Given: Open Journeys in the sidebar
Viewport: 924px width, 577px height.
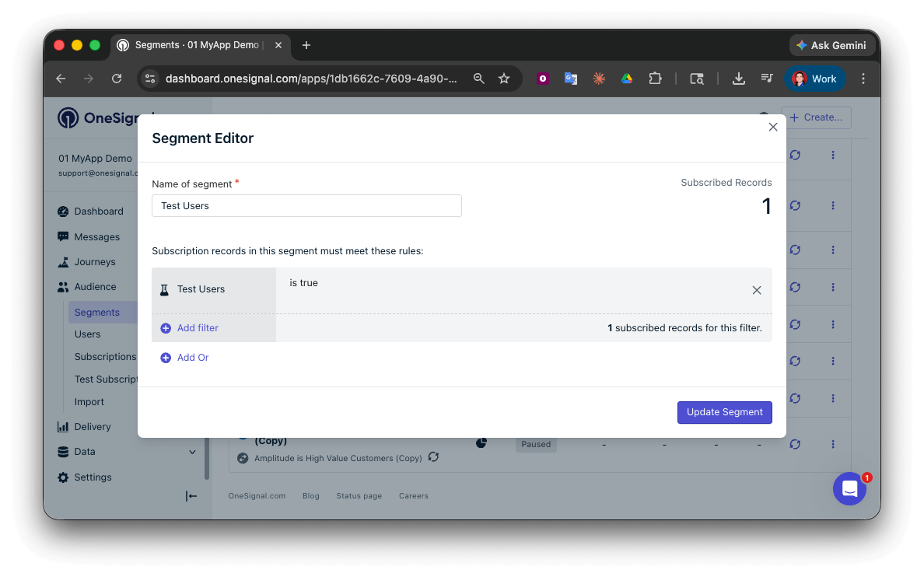Looking at the screenshot, I should [x=94, y=262].
